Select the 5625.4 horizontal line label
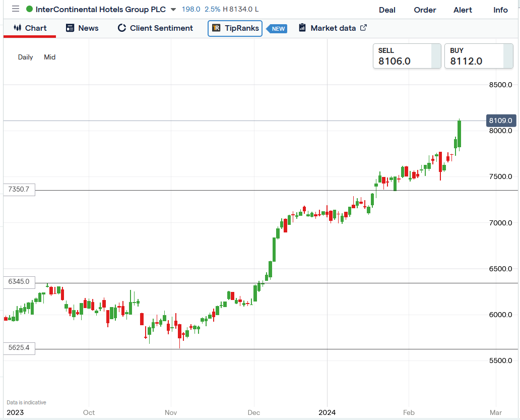The width and height of the screenshot is (520, 420). point(19,348)
